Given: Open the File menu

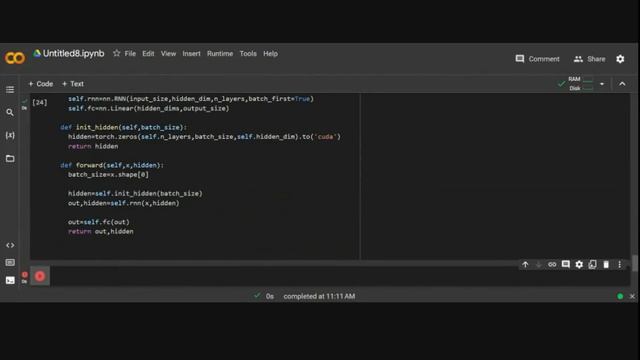Looking at the screenshot, I should [x=130, y=53].
